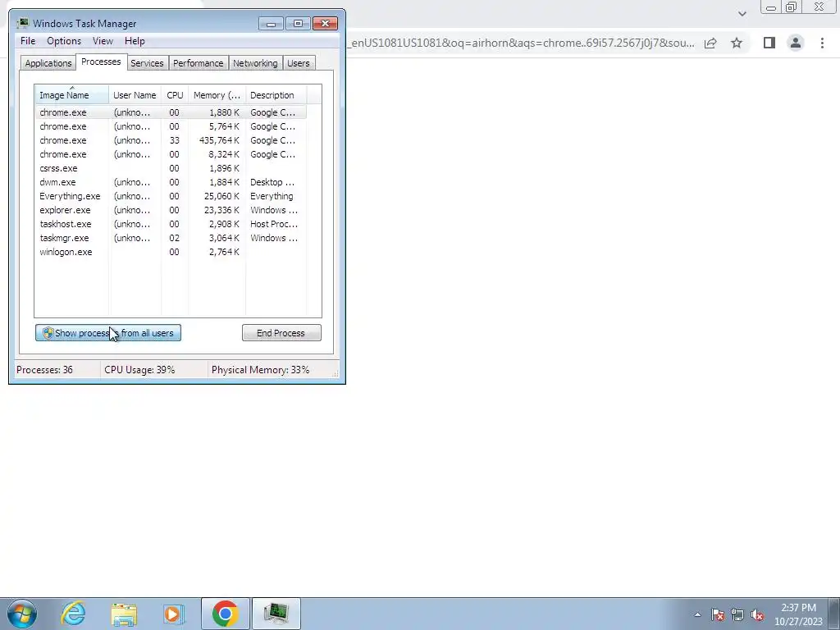The image size is (840, 630).
Task: Select the taskmgr.exe process
Action: coord(171,238)
